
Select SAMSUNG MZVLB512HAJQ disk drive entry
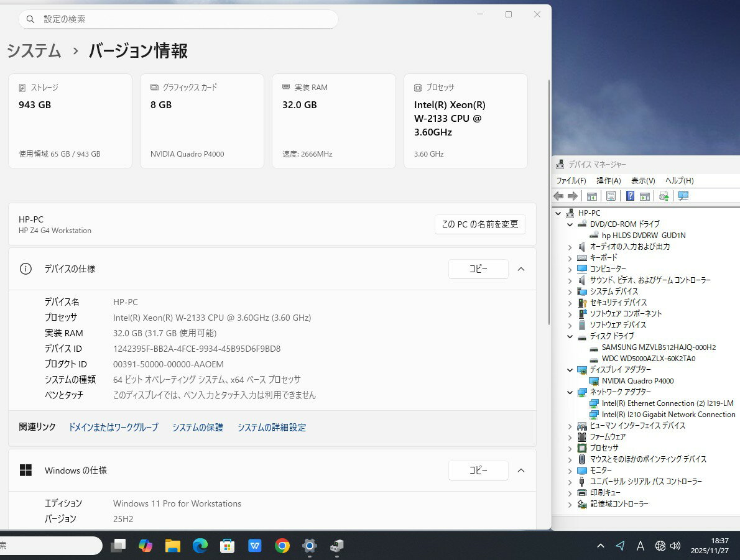pyautogui.click(x=659, y=347)
